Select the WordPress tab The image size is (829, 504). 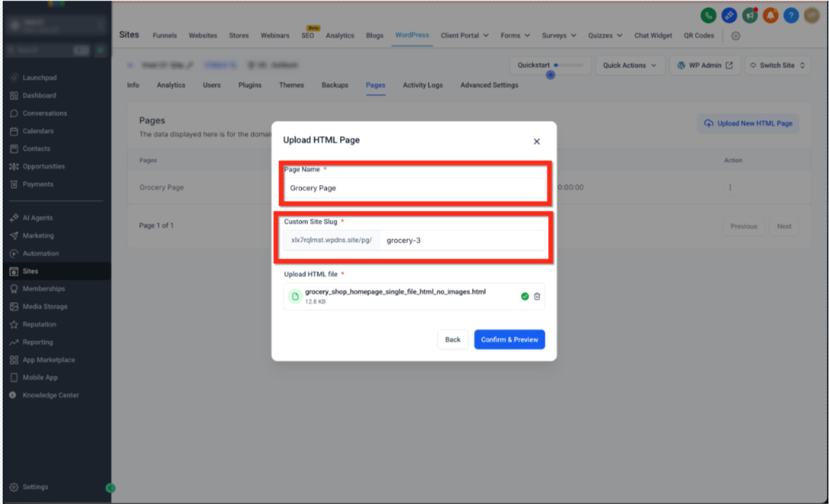point(412,35)
